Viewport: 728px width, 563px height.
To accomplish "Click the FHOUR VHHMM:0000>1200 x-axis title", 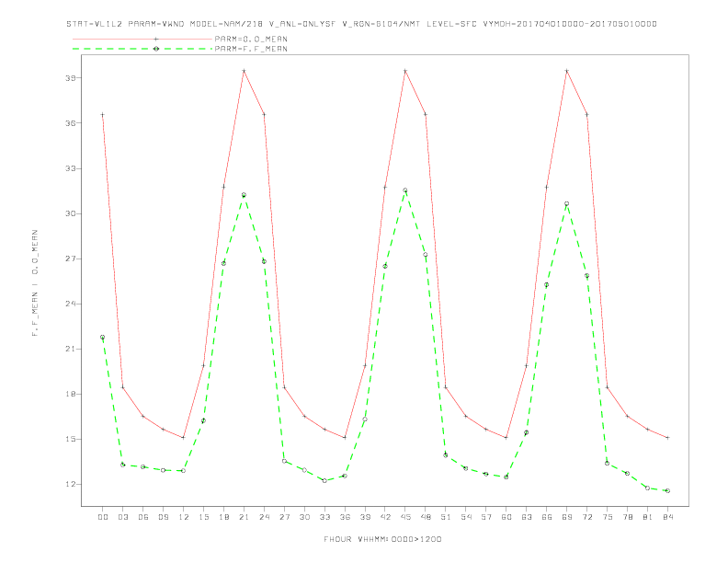I will 382,539.
